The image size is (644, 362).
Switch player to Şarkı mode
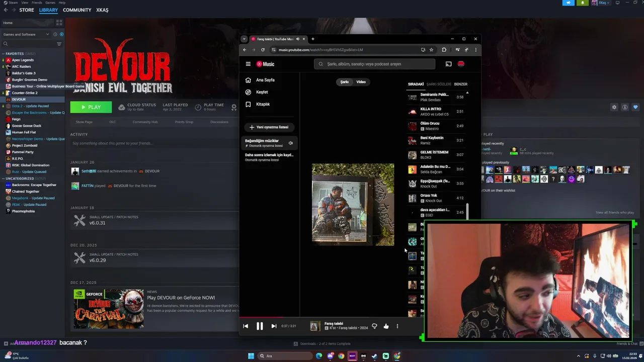345,82
